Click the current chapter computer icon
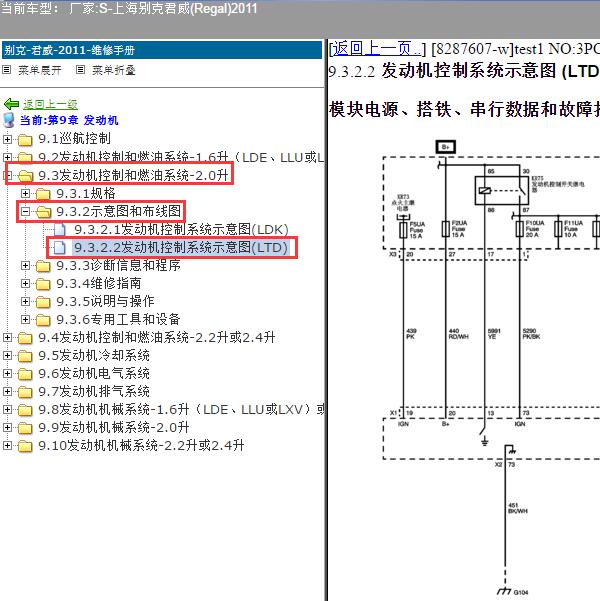The width and height of the screenshot is (600, 601). [8, 120]
